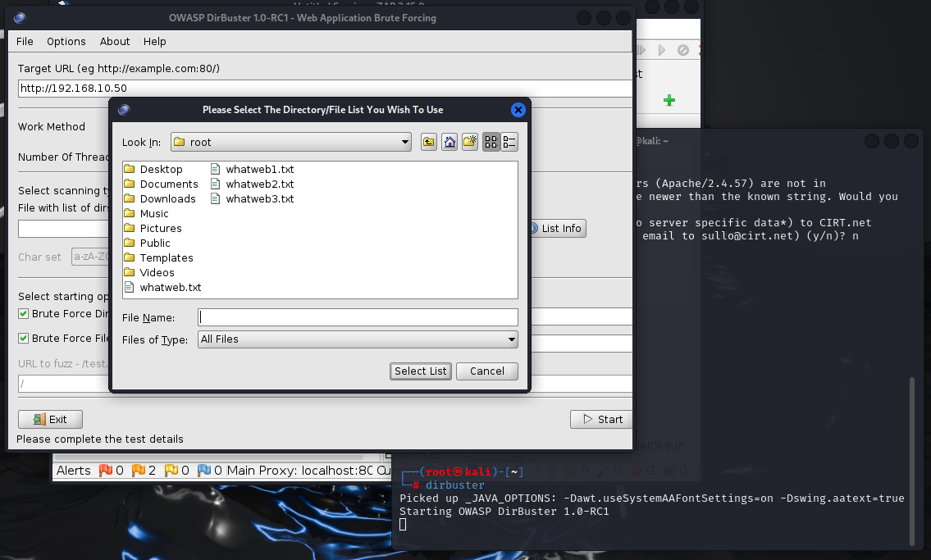Viewport: 931px width, 560px height.
Task: Open DirBuster File menu
Action: point(25,42)
